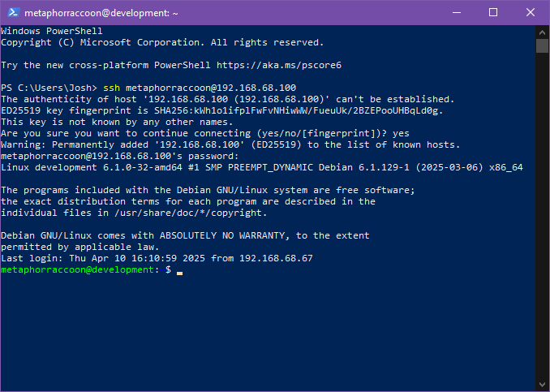Viewport: 550px width, 392px height.
Task: Close the SSH terminal window
Action: tap(531, 13)
